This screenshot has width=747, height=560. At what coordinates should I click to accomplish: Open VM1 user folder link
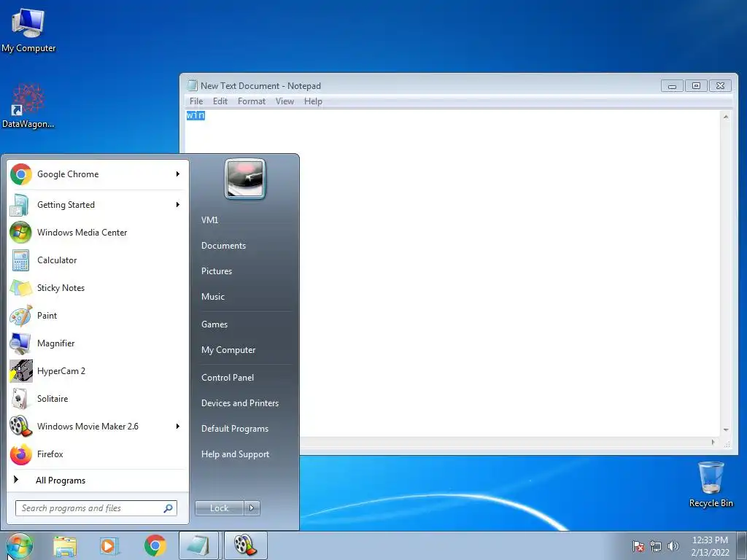(x=209, y=220)
